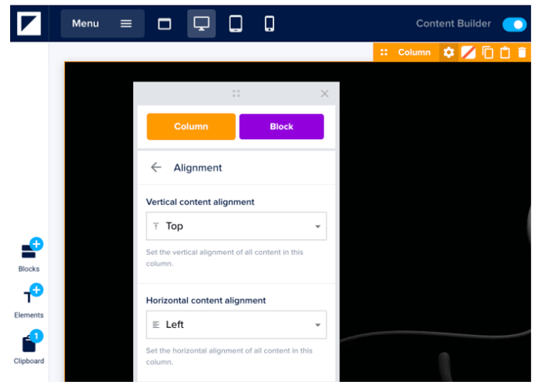
Task: Open the Menu hamburger button
Action: point(102,23)
